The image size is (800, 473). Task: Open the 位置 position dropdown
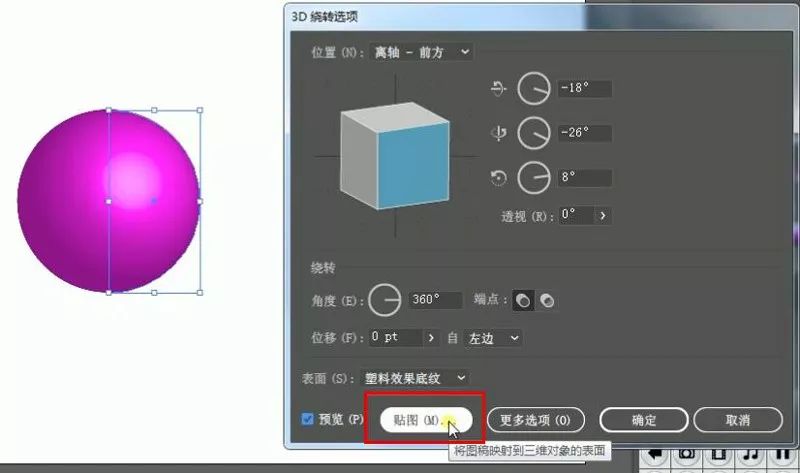point(421,51)
